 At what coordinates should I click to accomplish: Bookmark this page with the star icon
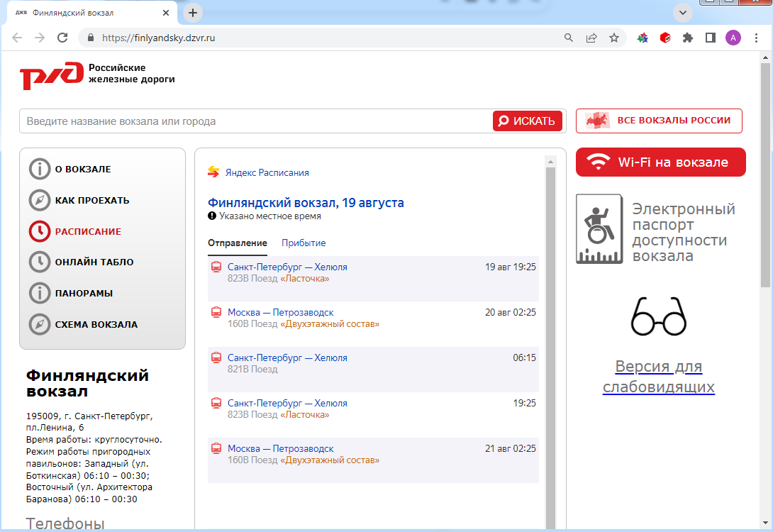pyautogui.click(x=613, y=38)
